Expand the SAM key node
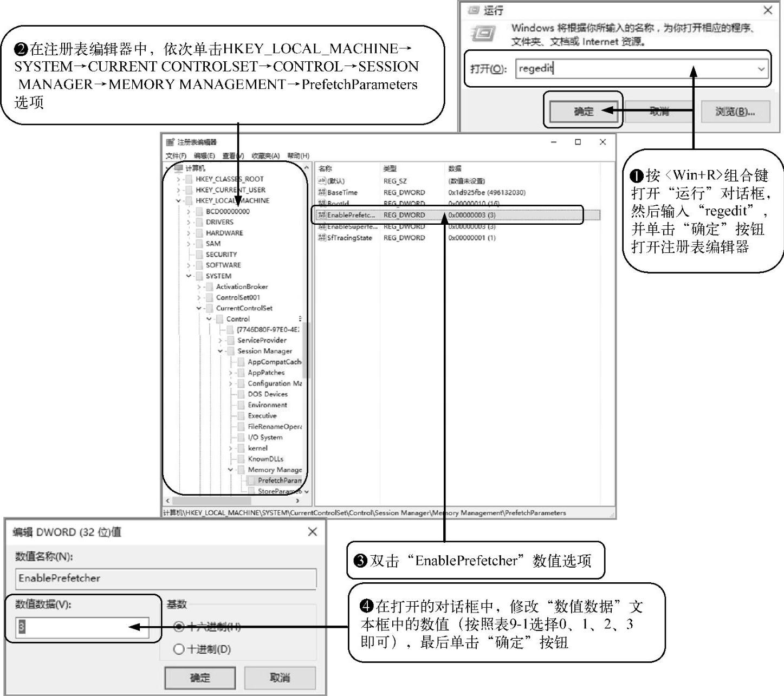This screenshot has width=784, height=696. point(189,244)
